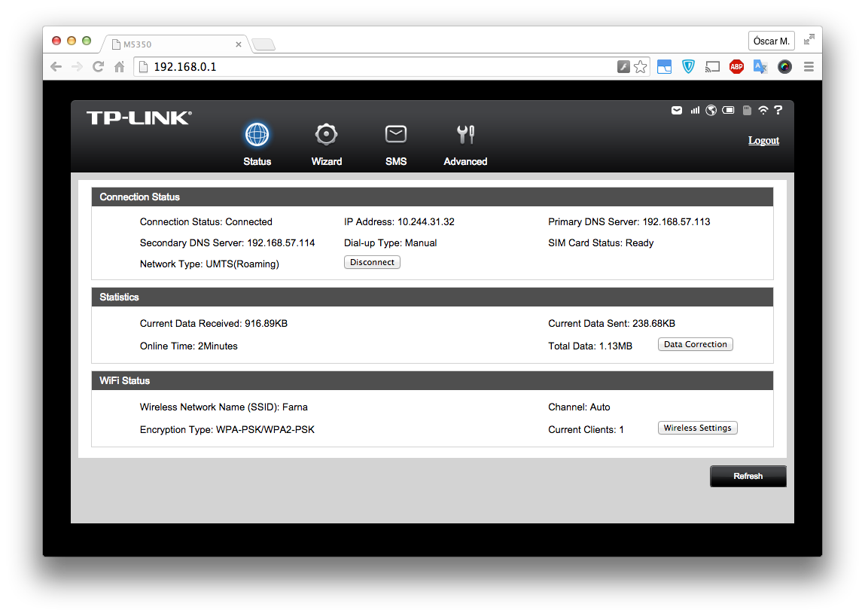Open a new tab button

tap(263, 44)
